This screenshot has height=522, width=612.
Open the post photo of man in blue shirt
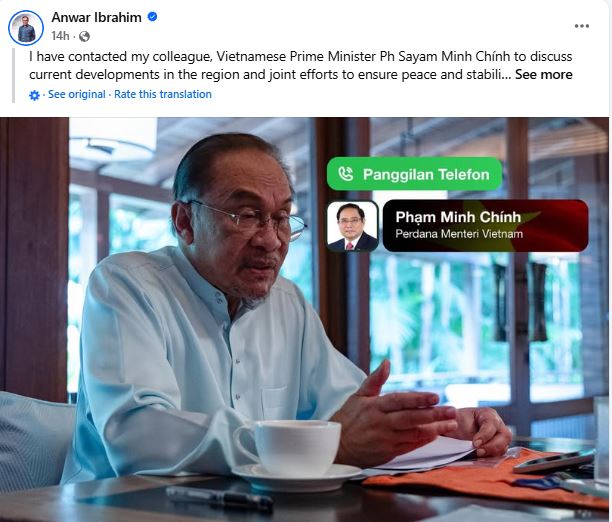304,319
